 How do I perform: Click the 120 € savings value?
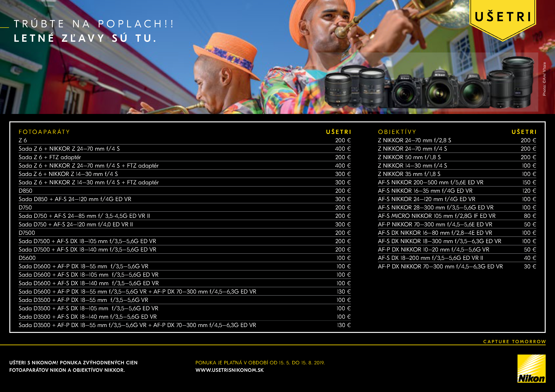[x=529, y=191]
